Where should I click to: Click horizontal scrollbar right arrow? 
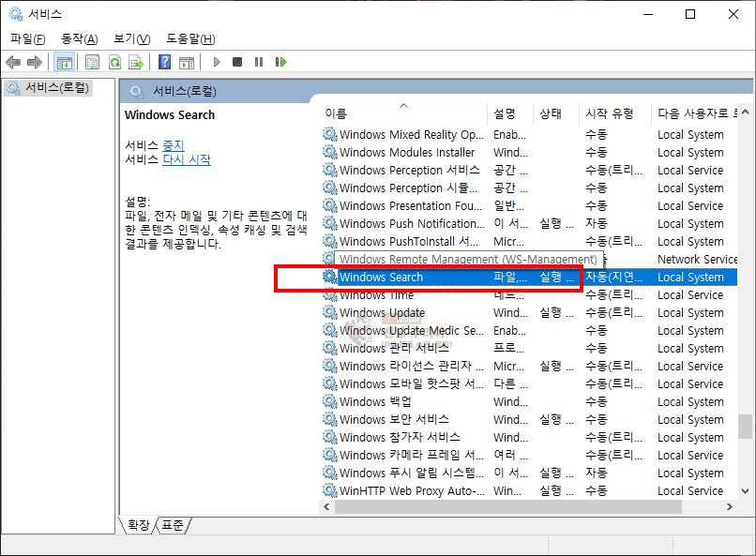[x=730, y=507]
